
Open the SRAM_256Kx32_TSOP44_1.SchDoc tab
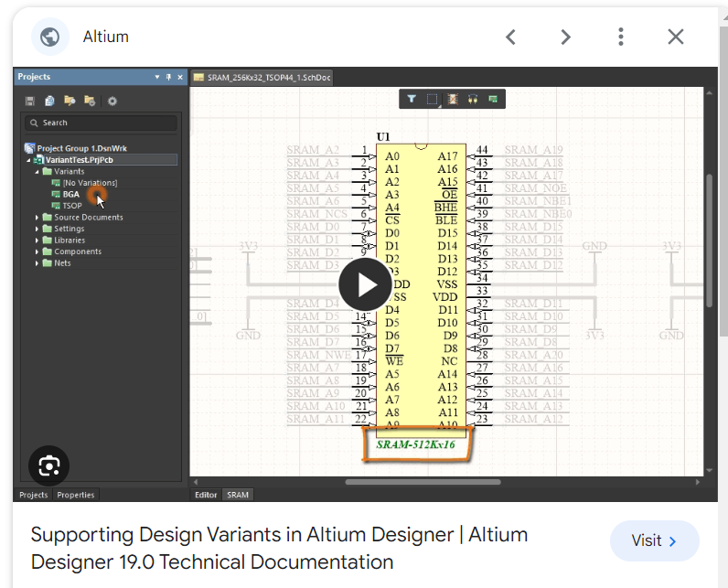pos(262,78)
